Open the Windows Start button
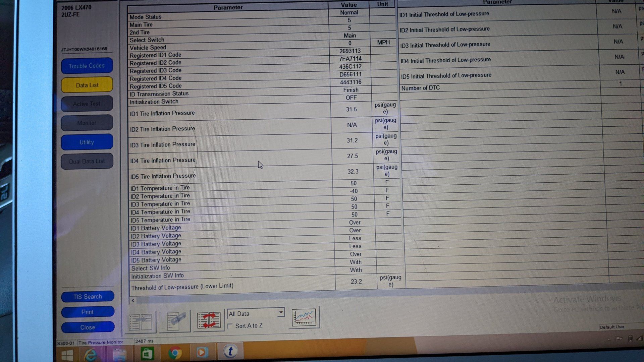 [67, 355]
